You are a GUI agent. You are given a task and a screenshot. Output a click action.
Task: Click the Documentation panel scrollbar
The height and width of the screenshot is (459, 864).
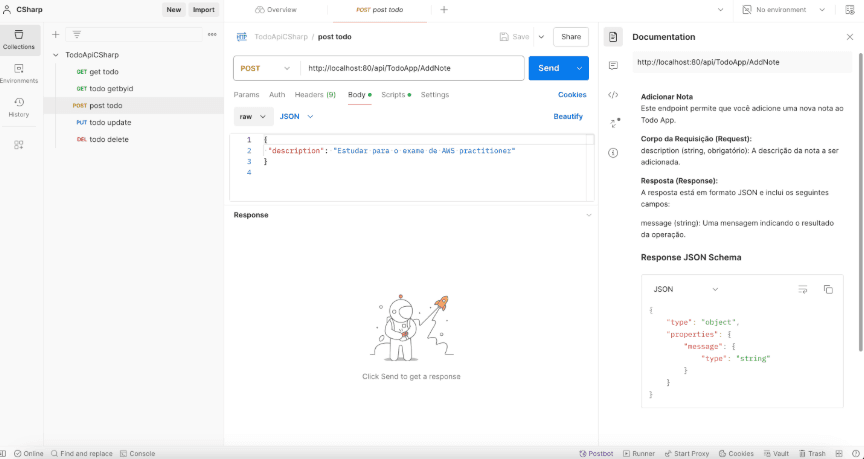tap(861, 202)
